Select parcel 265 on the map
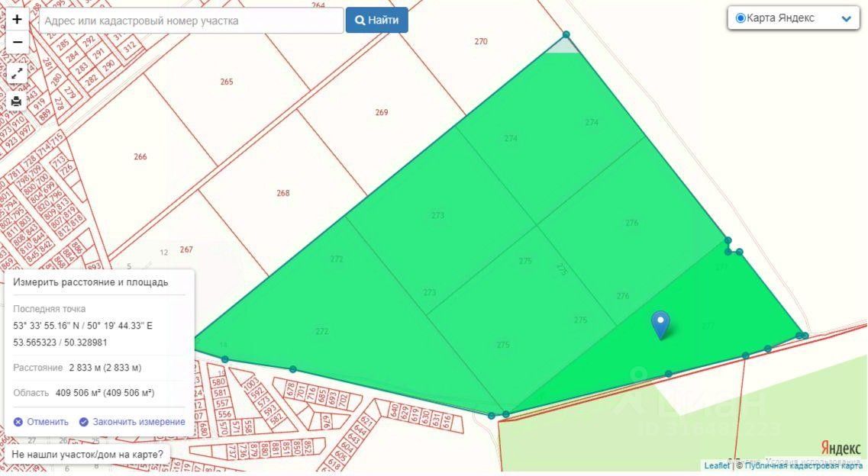The width and height of the screenshot is (868, 476). pos(227,82)
